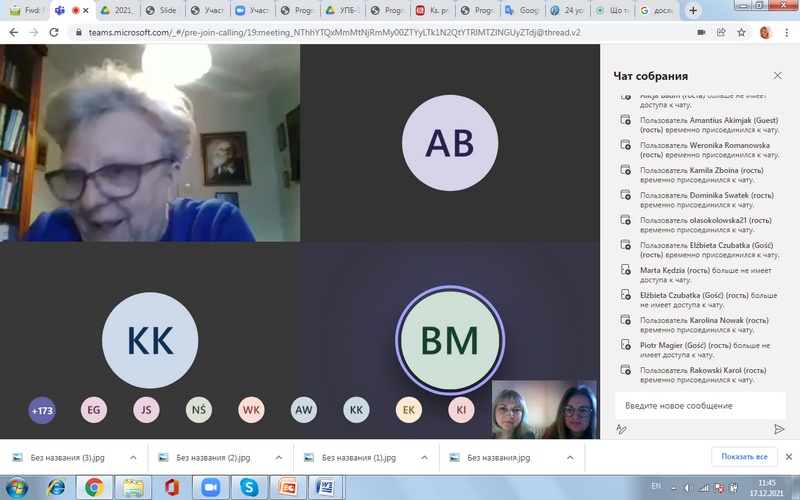Open a new browser tab
Screen dimensions: 800x500
[x=721, y=10]
